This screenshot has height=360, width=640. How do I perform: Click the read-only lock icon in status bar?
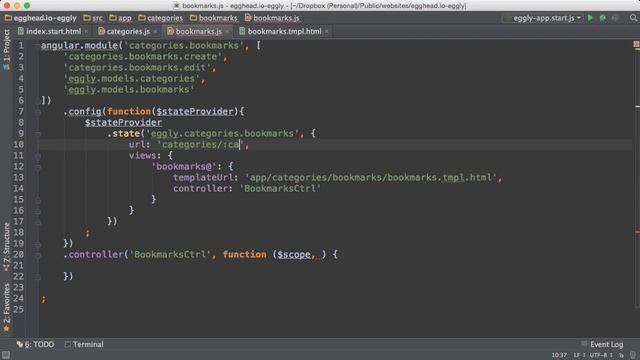[x=621, y=356]
